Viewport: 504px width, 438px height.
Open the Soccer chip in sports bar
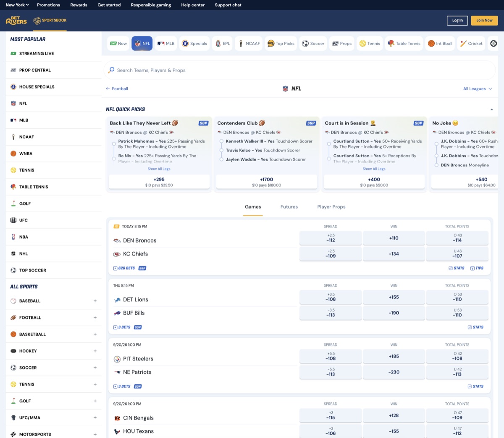(313, 43)
